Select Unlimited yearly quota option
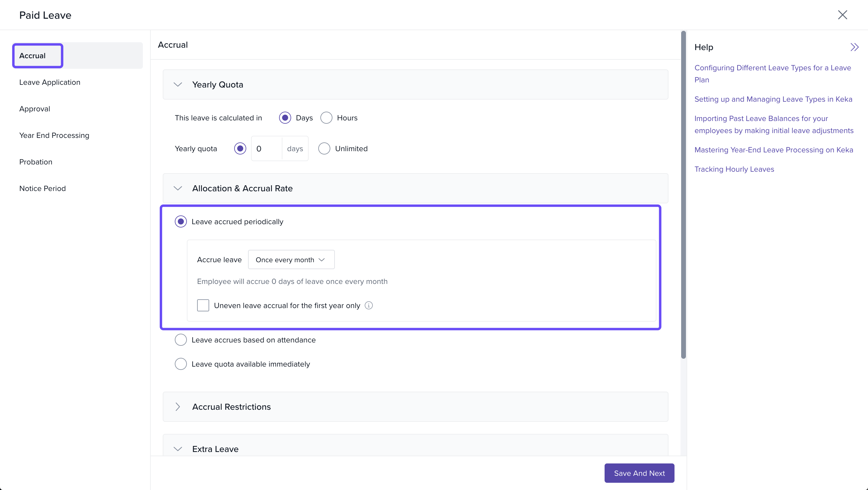868x490 pixels. tap(324, 149)
